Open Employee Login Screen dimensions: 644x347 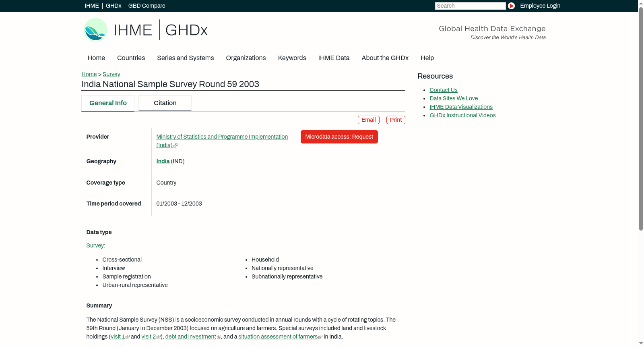pos(540,6)
